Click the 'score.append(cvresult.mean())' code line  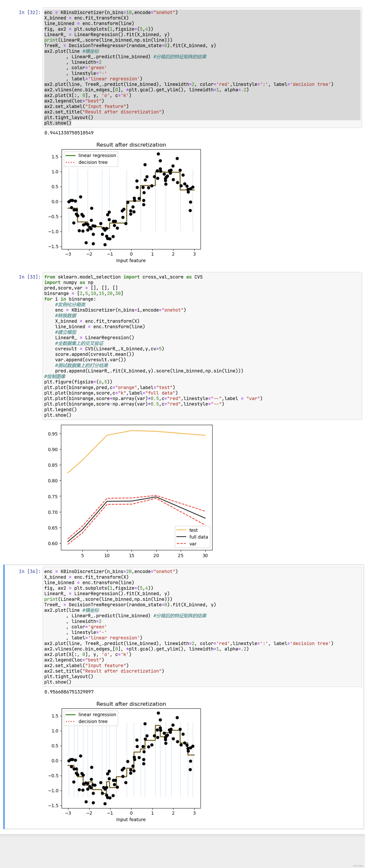pyautogui.click(x=95, y=354)
